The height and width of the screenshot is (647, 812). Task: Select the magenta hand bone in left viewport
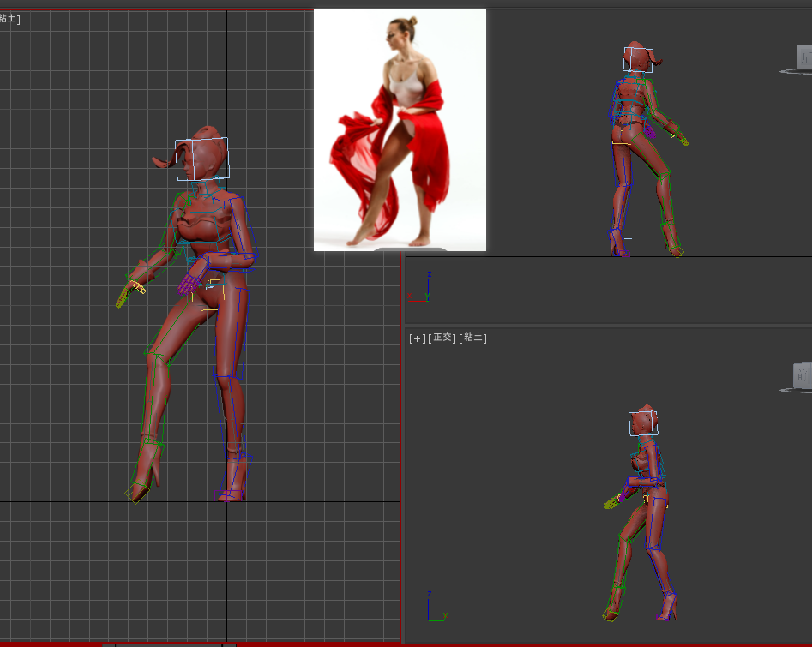coord(186,285)
